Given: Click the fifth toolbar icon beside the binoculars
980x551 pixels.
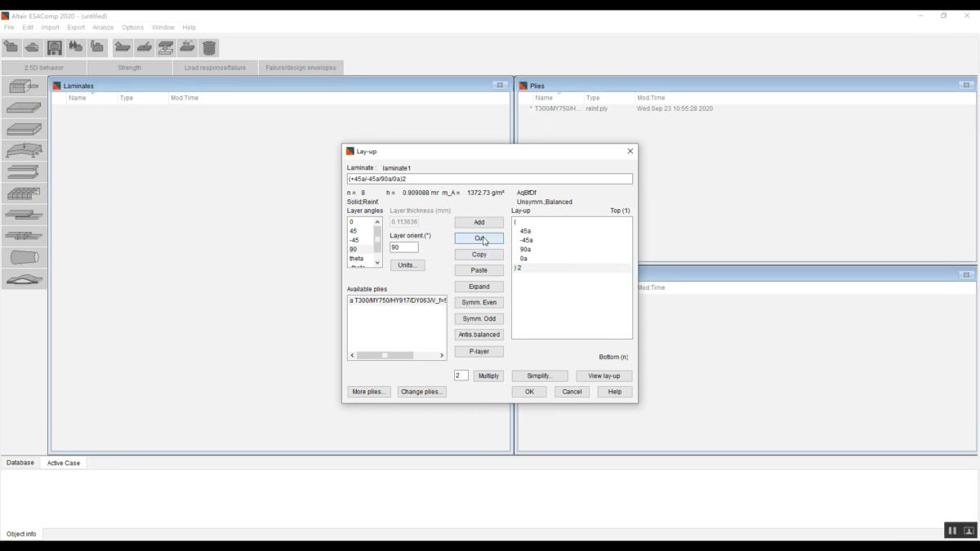Looking at the screenshot, I should tap(97, 47).
